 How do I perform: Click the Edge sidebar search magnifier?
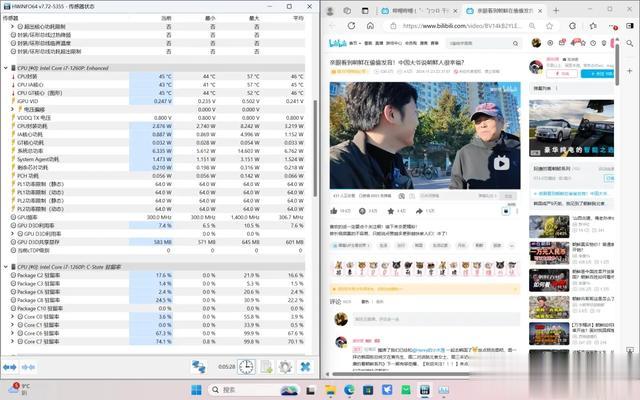[x=630, y=43]
